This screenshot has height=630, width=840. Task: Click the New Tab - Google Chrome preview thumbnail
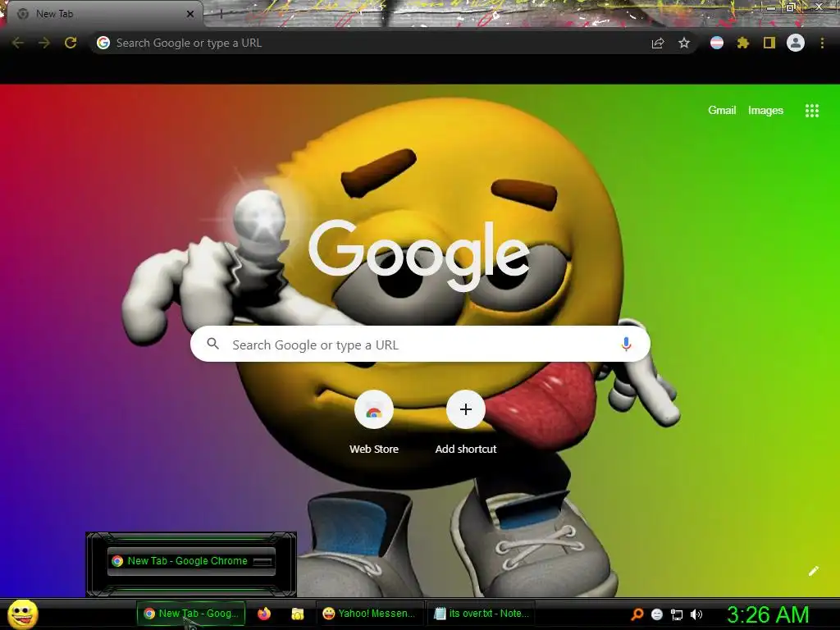(191, 561)
